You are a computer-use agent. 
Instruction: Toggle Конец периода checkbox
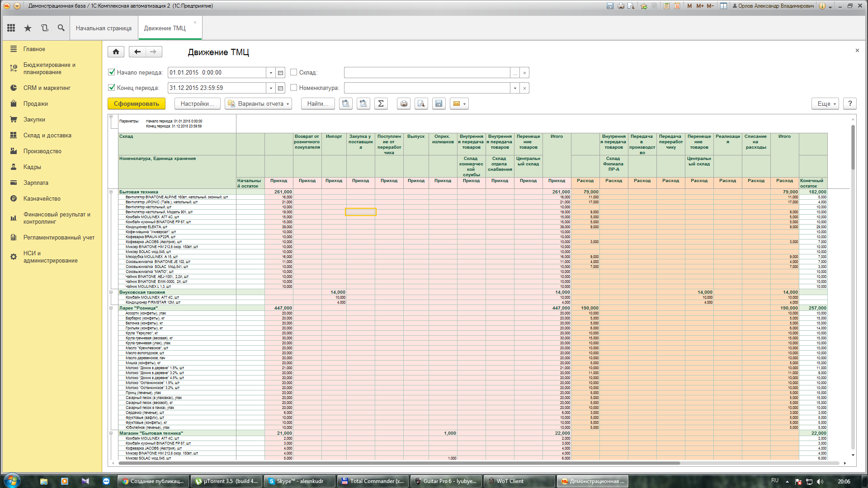(x=112, y=88)
